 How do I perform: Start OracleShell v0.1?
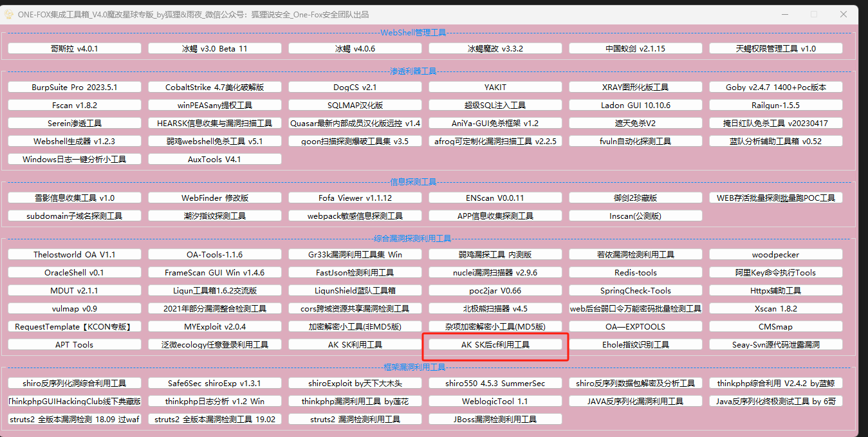pyautogui.click(x=75, y=272)
